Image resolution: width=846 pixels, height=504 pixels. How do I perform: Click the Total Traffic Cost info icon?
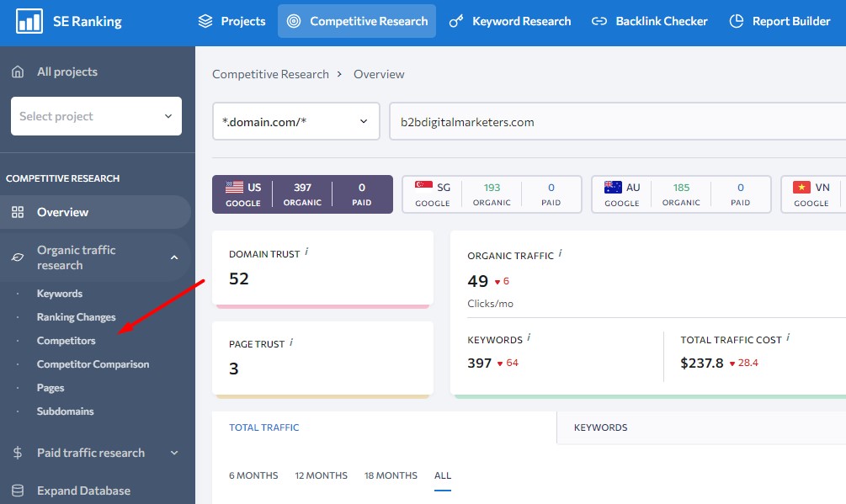pos(788,338)
